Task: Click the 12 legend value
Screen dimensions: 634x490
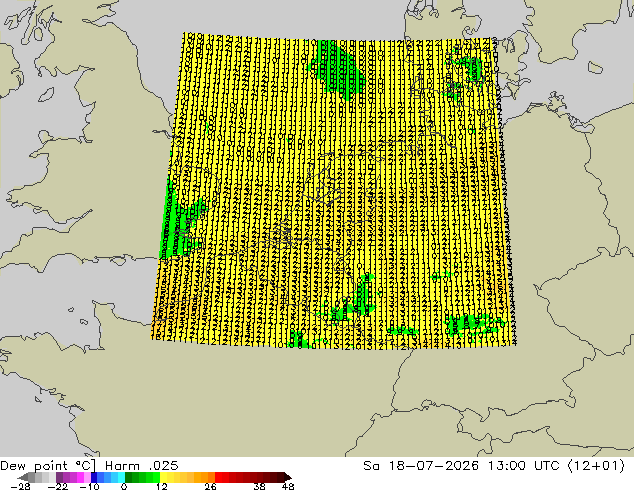Action: pyautogui.click(x=162, y=486)
